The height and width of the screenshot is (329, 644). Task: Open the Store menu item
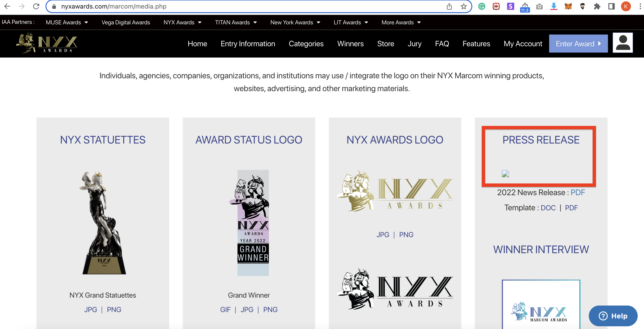coord(386,44)
